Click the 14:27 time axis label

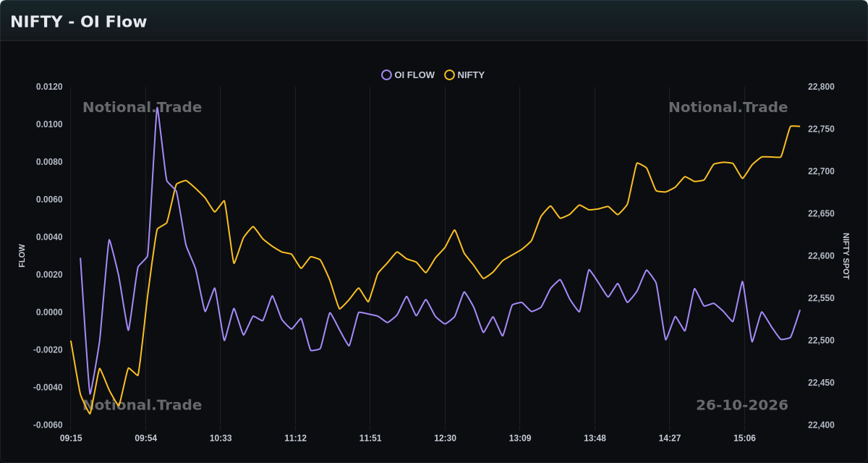tap(670, 438)
